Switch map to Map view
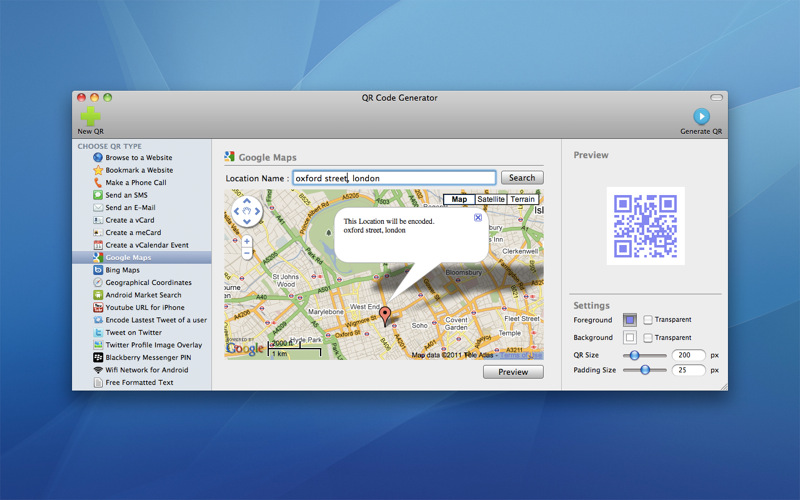The width and height of the screenshot is (800, 500). [x=459, y=199]
